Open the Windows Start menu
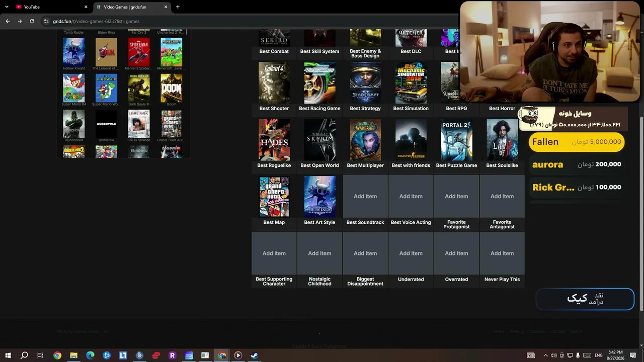 tap(8, 355)
